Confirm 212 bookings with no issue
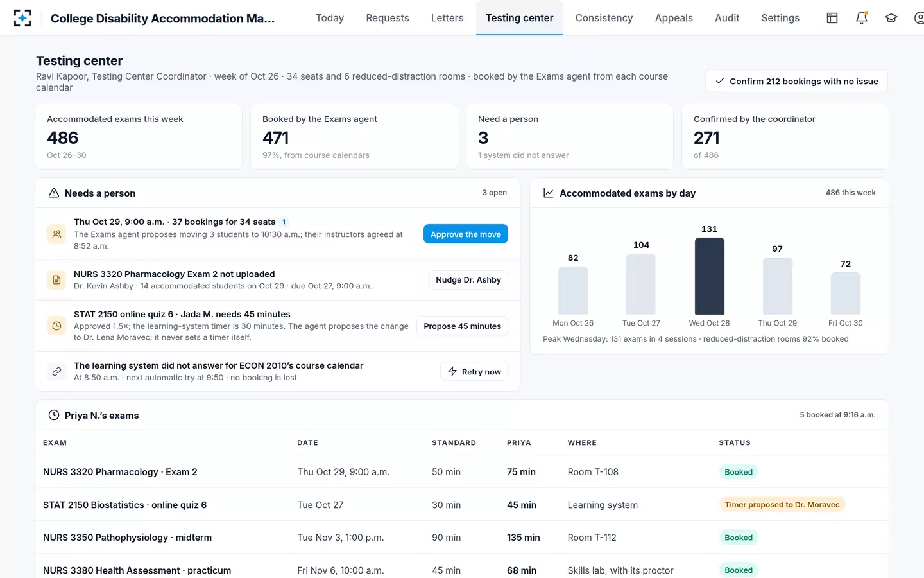The image size is (924, 578). coord(796,81)
